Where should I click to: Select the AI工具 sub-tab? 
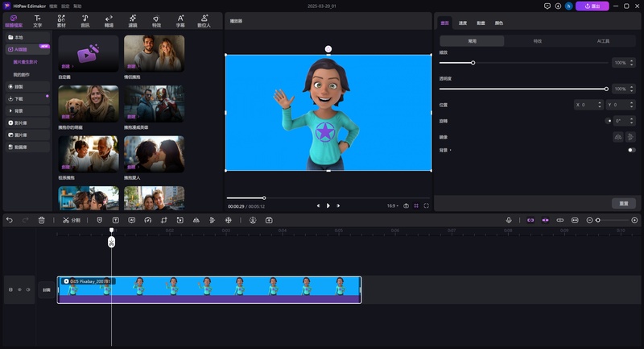pyautogui.click(x=604, y=40)
